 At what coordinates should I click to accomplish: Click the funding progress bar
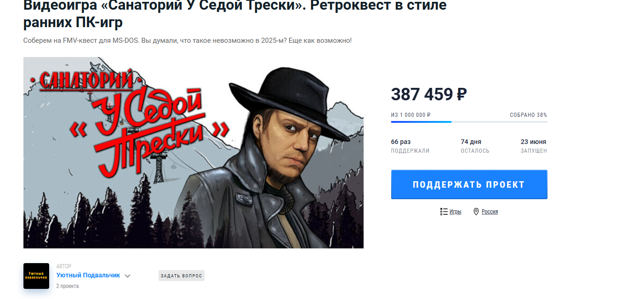[469, 122]
